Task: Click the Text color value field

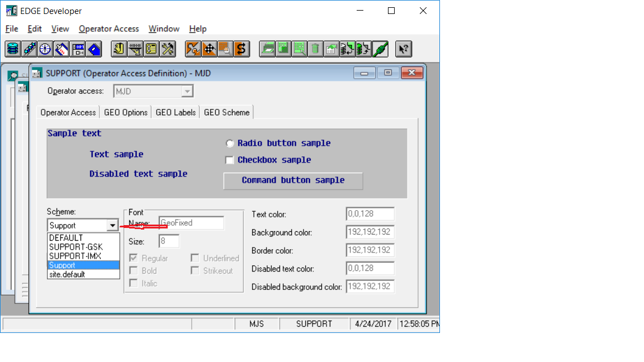Action: [370, 214]
